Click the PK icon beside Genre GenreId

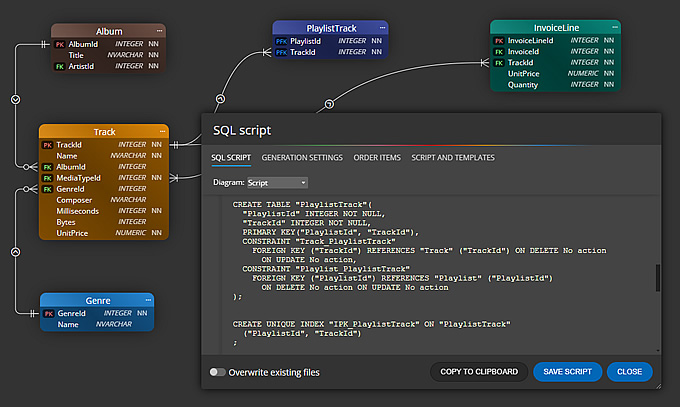pyautogui.click(x=49, y=314)
